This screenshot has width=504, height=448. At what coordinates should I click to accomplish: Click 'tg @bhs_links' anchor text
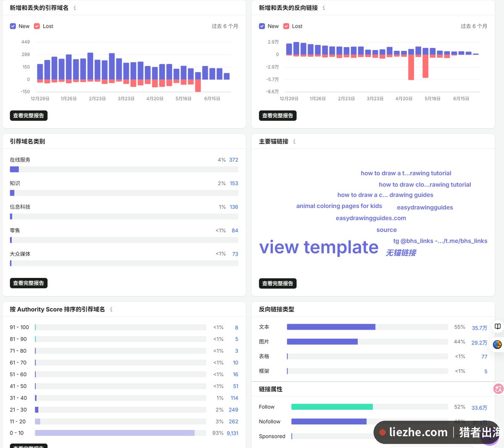[440, 241]
